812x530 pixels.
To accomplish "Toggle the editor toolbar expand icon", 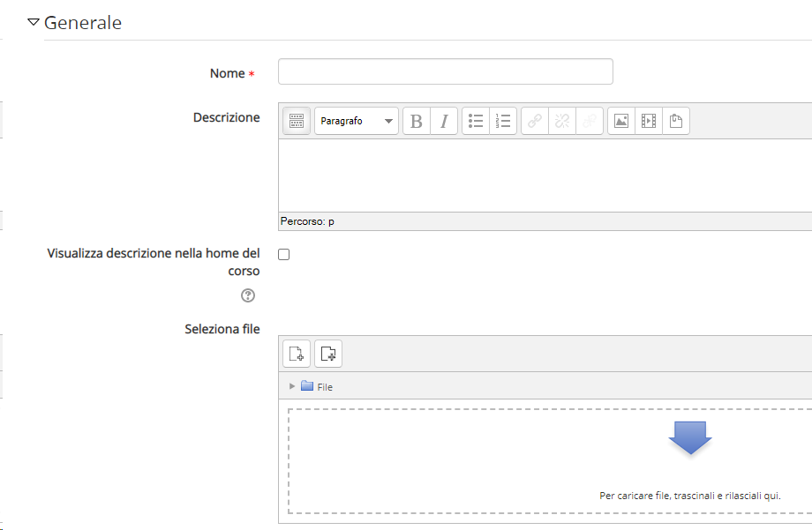I will coord(297,121).
